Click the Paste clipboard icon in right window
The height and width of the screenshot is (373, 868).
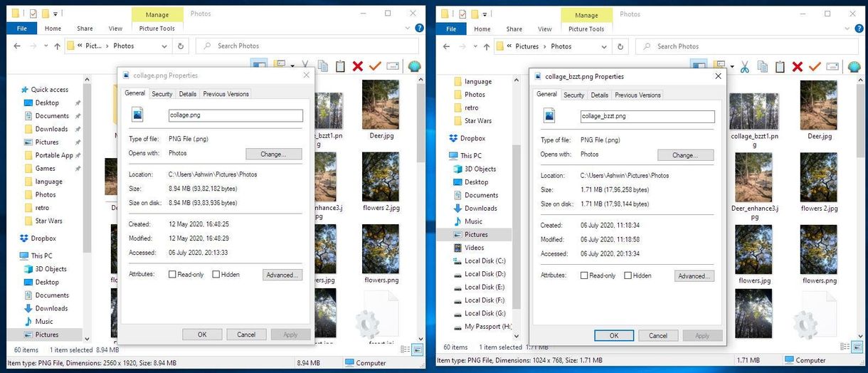click(780, 67)
